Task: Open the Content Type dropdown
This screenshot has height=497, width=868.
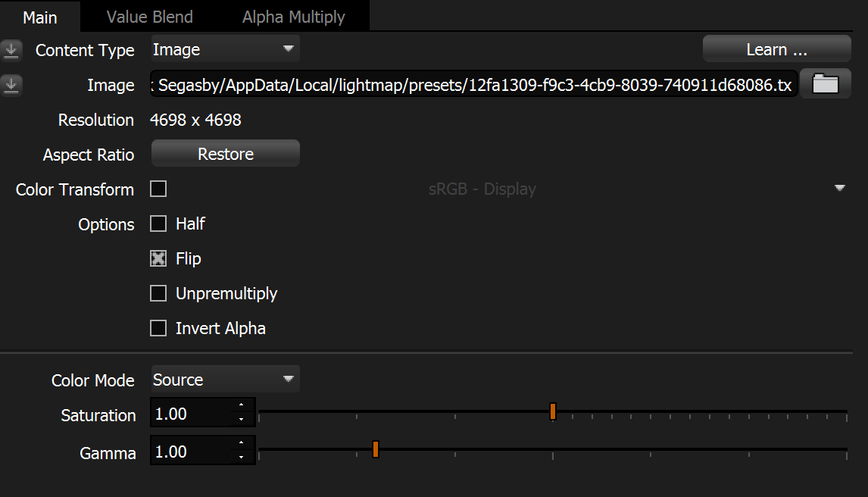Action: tap(225, 50)
